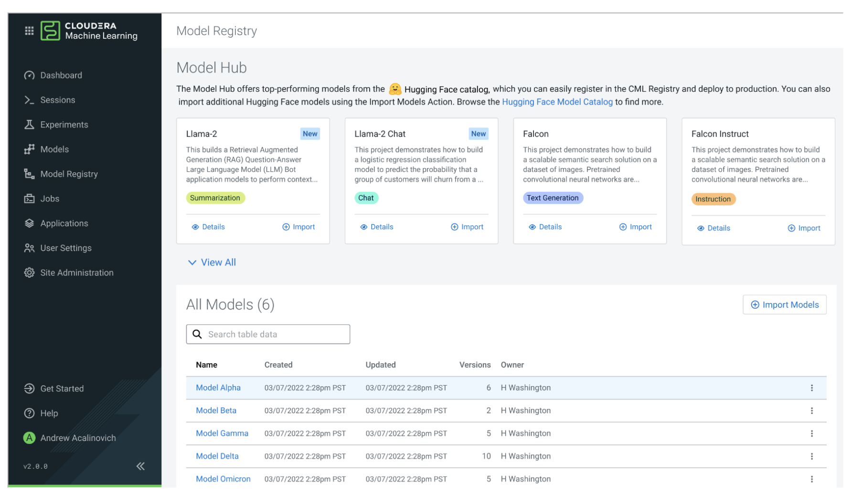Click the Summarization tag on Llama-2
Image resolution: width=853 pixels, height=504 pixels.
(215, 199)
